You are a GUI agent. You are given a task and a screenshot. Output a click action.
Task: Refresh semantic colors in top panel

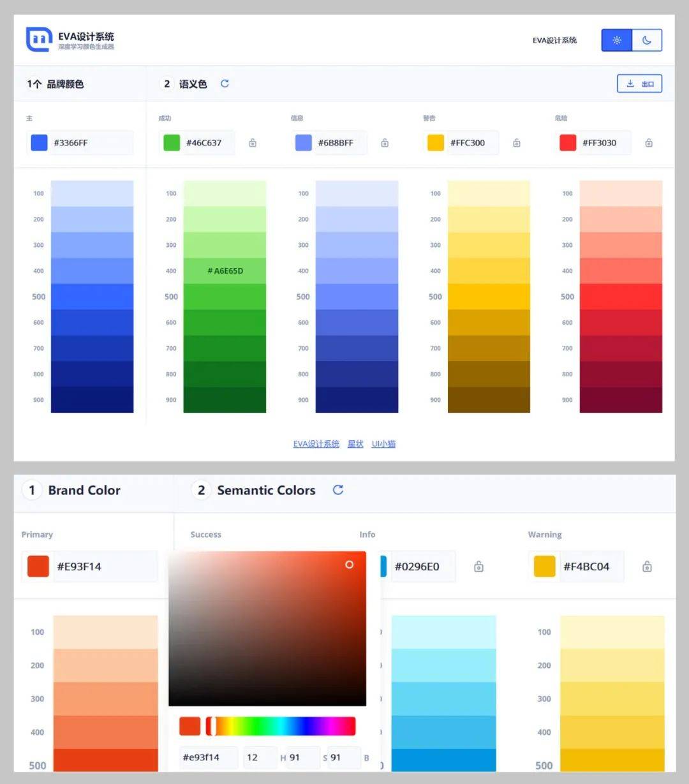pos(225,84)
